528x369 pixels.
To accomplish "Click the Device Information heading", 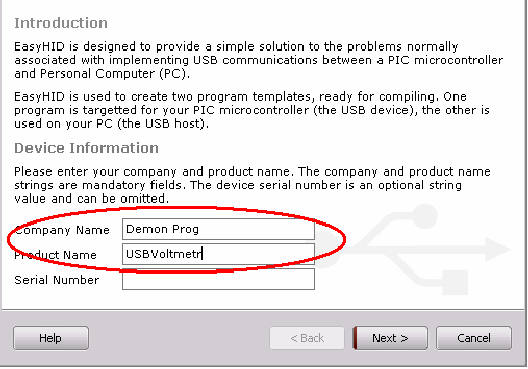I will pyautogui.click(x=87, y=148).
